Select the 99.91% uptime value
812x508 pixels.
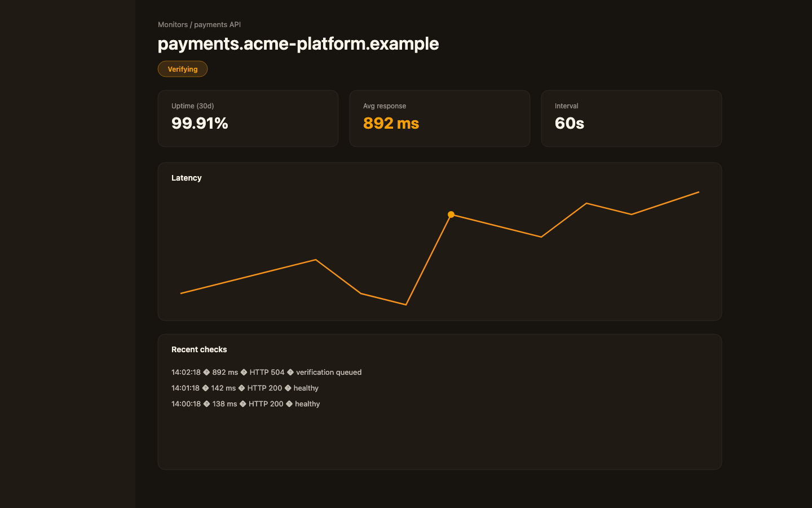point(200,123)
